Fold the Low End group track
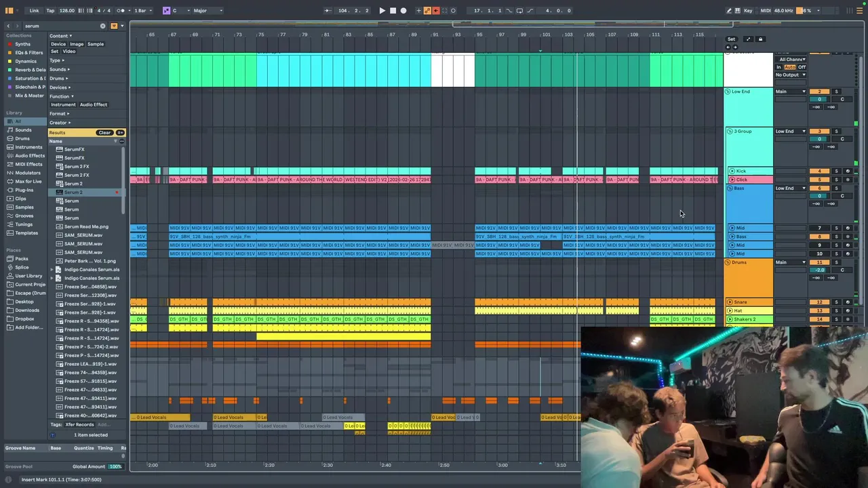This screenshot has height=488, width=868. (728, 91)
